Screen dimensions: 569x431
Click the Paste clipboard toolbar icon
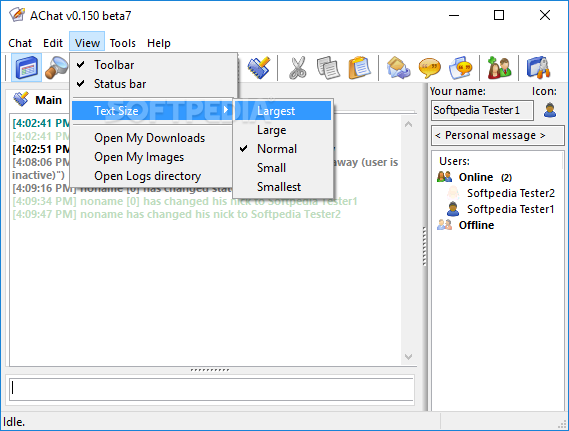tap(359, 67)
